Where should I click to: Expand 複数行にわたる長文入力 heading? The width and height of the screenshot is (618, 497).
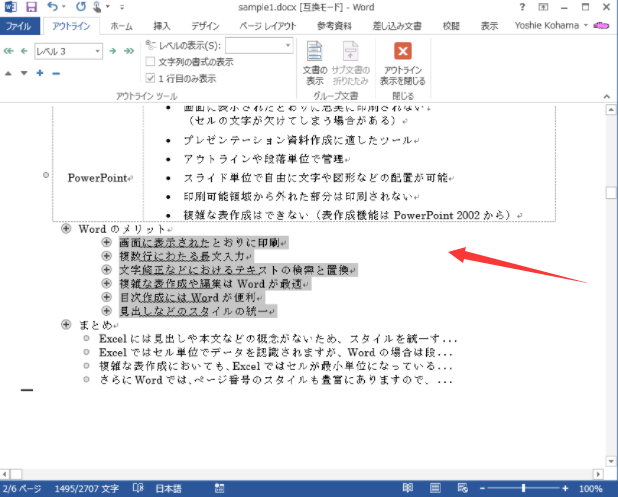tap(106, 256)
